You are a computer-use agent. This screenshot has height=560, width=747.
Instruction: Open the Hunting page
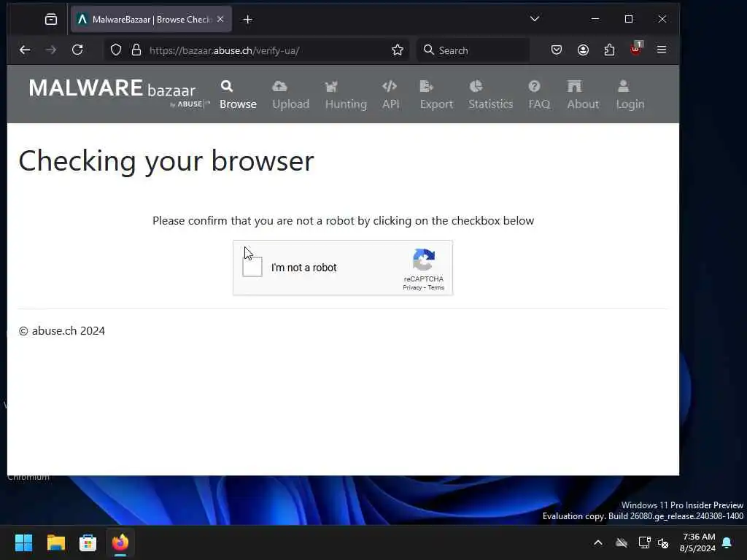(346, 96)
